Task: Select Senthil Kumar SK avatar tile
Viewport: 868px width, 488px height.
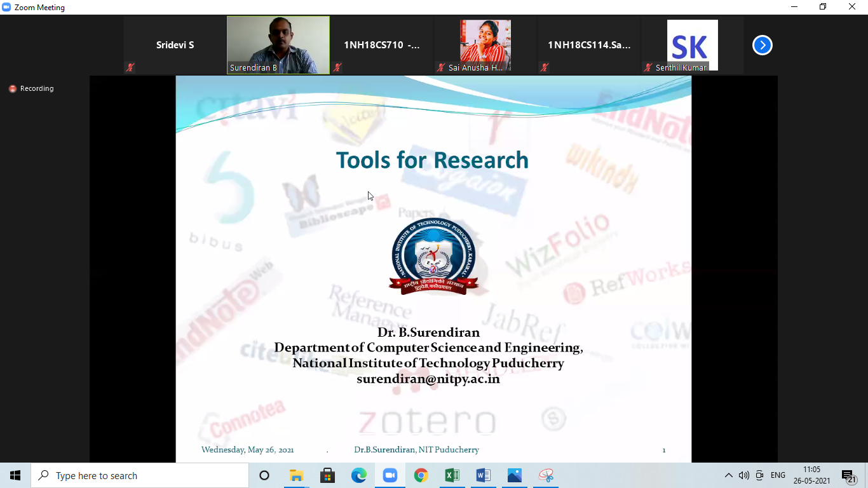Action: [x=693, y=45]
